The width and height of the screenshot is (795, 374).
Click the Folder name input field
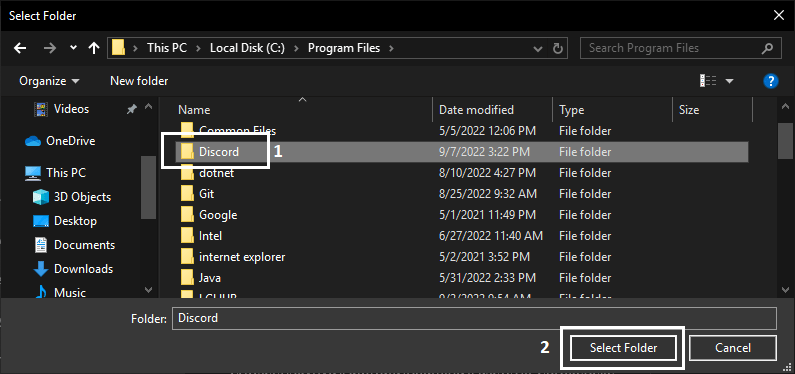(x=474, y=318)
